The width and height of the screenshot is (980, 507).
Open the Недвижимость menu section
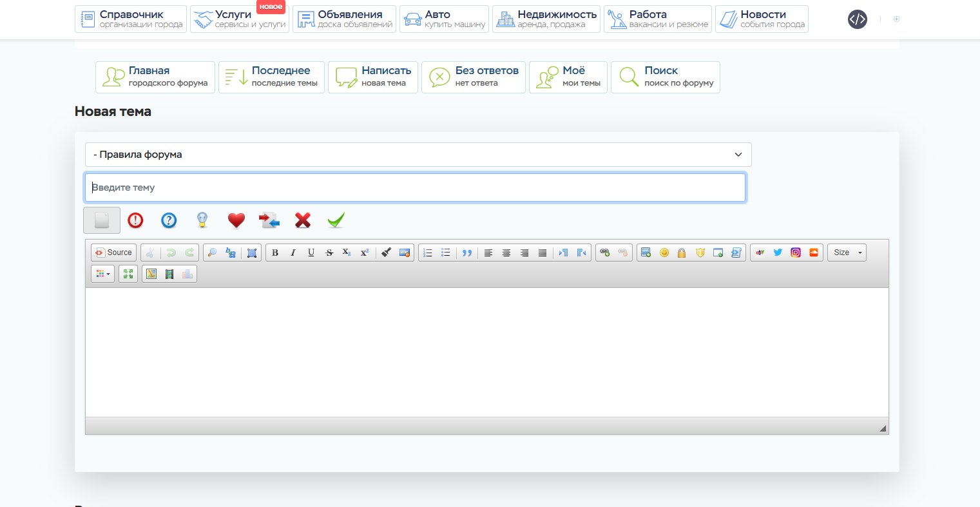click(546, 19)
